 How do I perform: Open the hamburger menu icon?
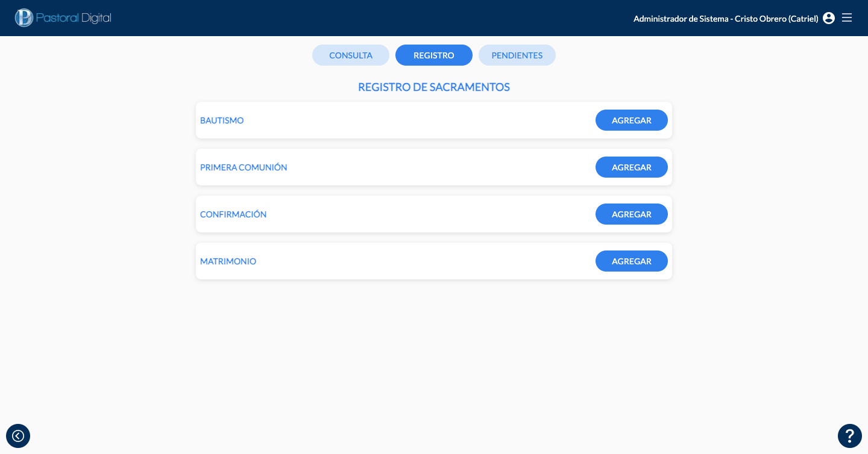coord(847,18)
